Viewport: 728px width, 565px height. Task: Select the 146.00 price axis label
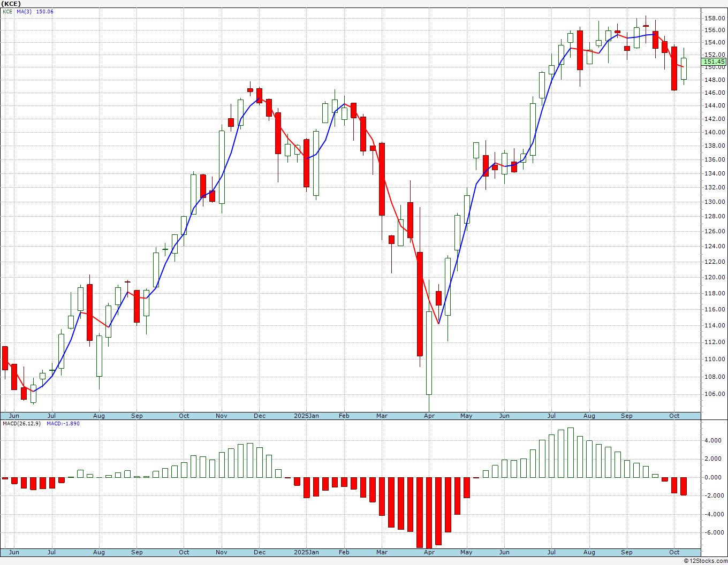click(x=716, y=93)
